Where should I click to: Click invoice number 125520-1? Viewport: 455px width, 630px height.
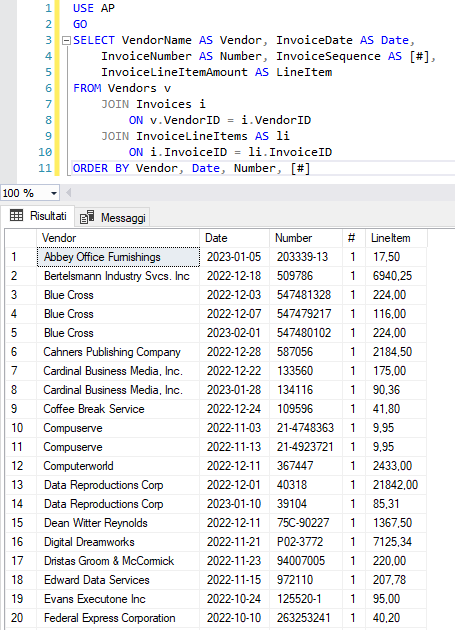(305, 599)
